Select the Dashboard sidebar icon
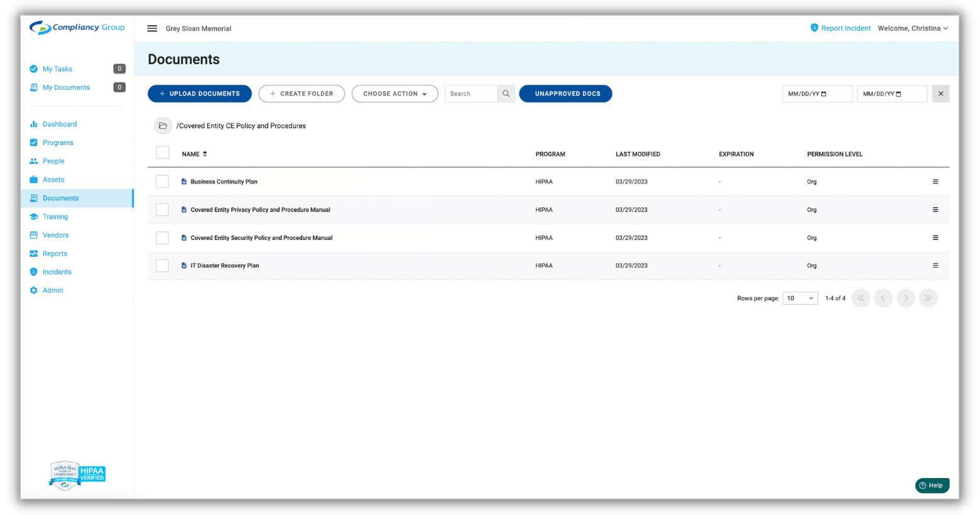 pos(33,124)
